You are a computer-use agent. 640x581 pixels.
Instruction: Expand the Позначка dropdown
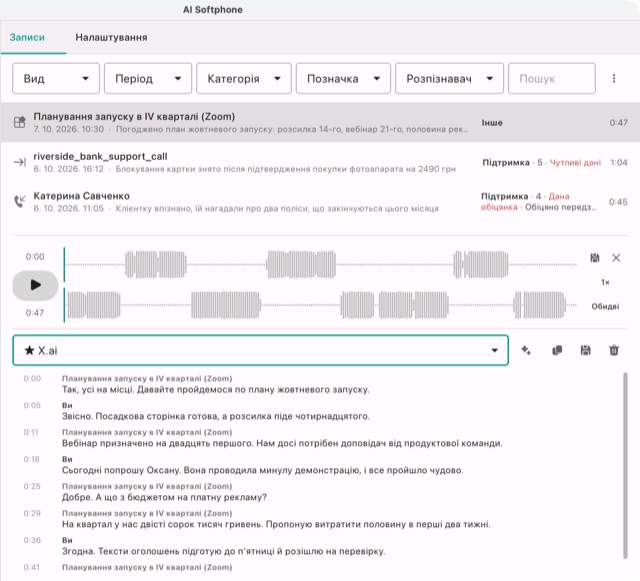(343, 78)
